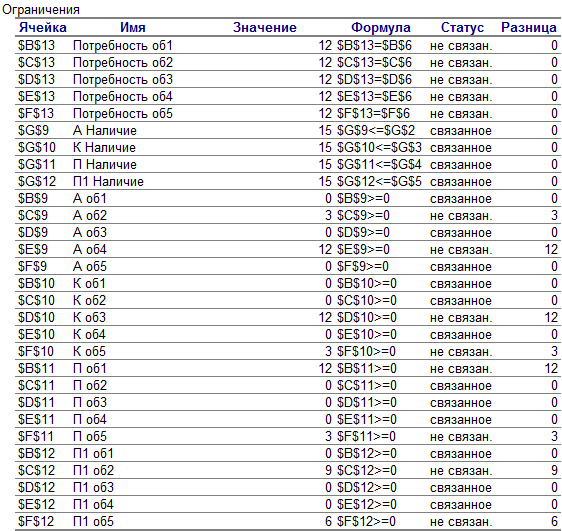Select the name А об1
Viewport: 562px width, 531px height.
pos(90,198)
